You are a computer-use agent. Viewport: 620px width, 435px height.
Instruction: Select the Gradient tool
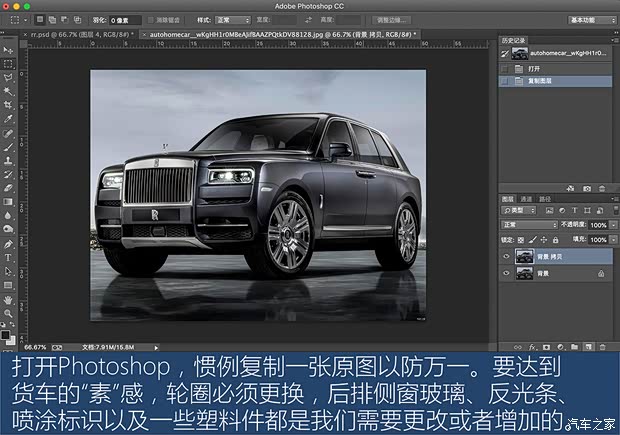click(8, 202)
